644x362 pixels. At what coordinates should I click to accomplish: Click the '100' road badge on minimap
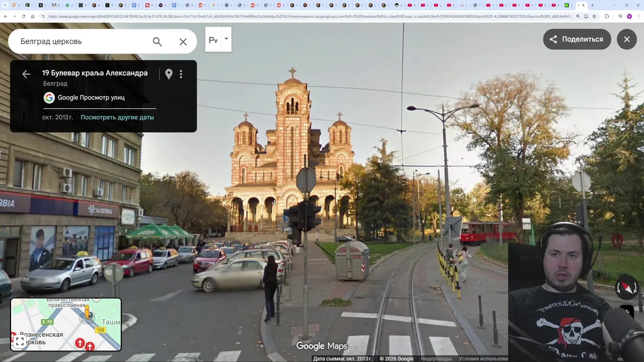pos(101,330)
